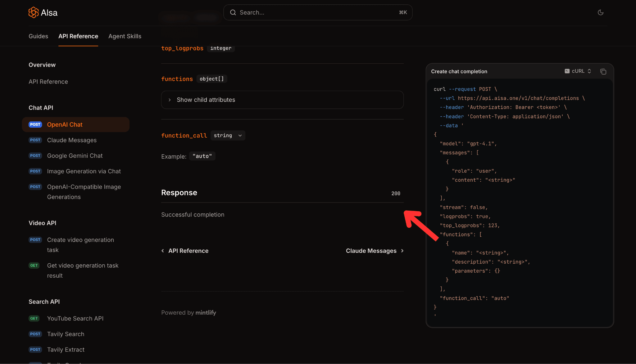This screenshot has height=364, width=636.
Task: Open the Guides tab
Action: tap(38, 36)
